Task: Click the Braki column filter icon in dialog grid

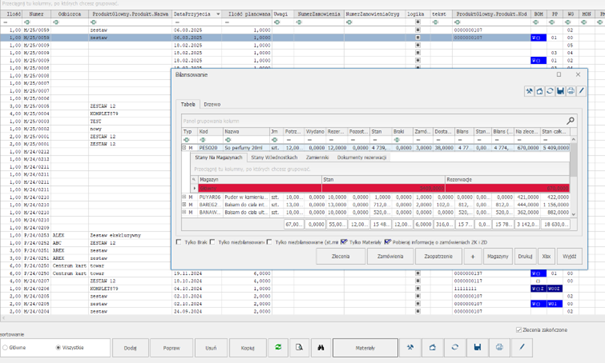Action: (x=397, y=140)
